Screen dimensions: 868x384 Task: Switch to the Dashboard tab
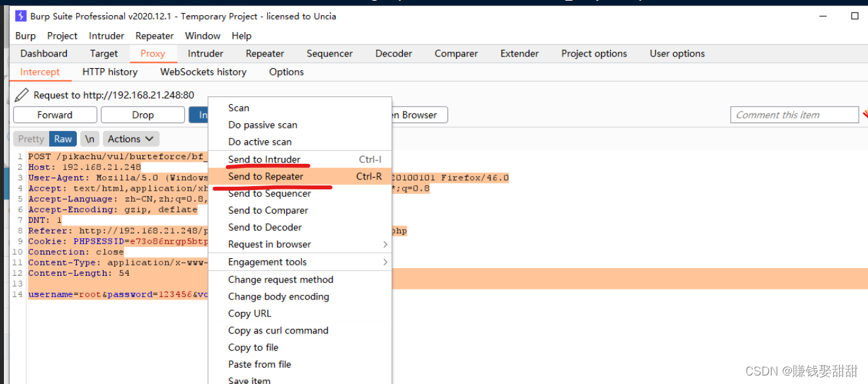coord(44,54)
